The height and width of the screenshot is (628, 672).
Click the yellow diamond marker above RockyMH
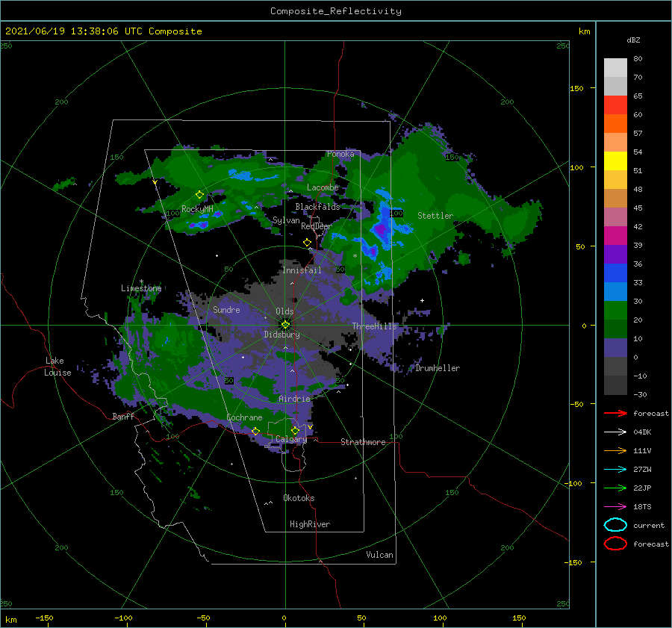(x=199, y=195)
